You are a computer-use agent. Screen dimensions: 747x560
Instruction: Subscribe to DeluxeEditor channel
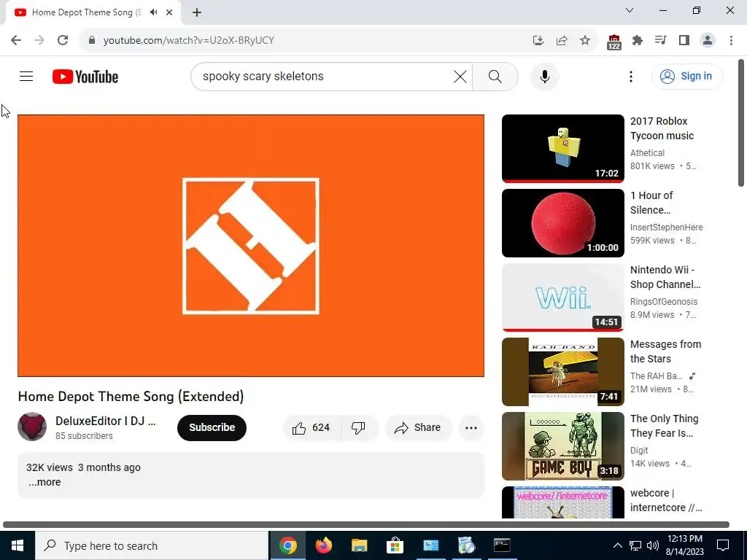coord(212,427)
